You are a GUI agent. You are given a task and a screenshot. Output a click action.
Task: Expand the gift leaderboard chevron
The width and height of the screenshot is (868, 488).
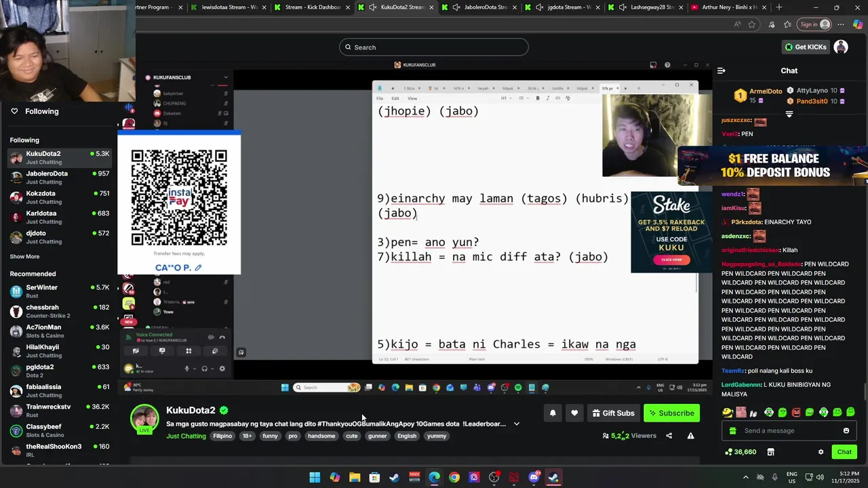tap(789, 114)
